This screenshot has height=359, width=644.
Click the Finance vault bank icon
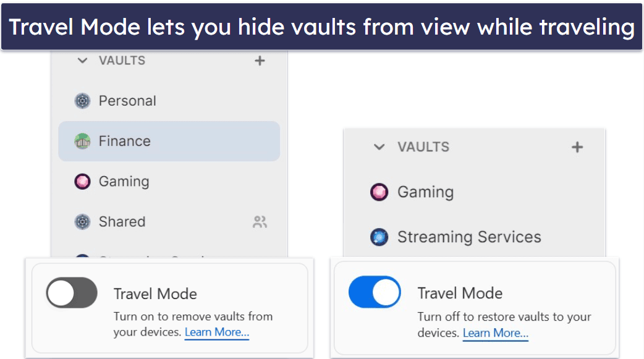[82, 141]
